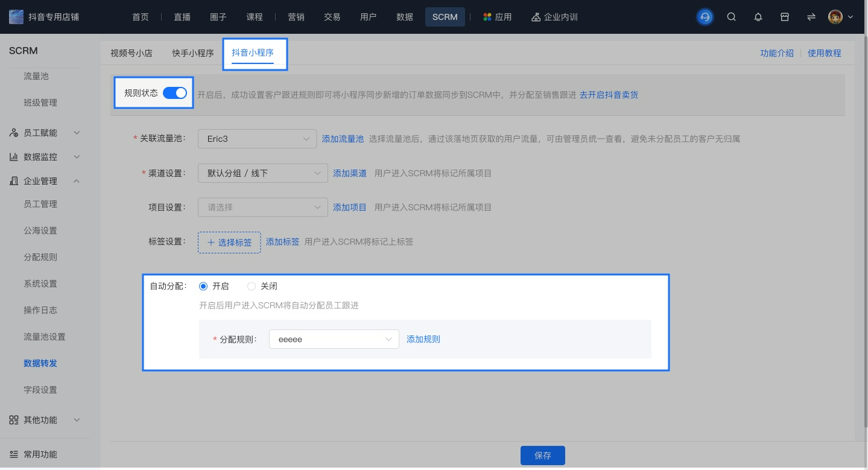
Task: Click the shop storefront icon in header
Action: 785,17
